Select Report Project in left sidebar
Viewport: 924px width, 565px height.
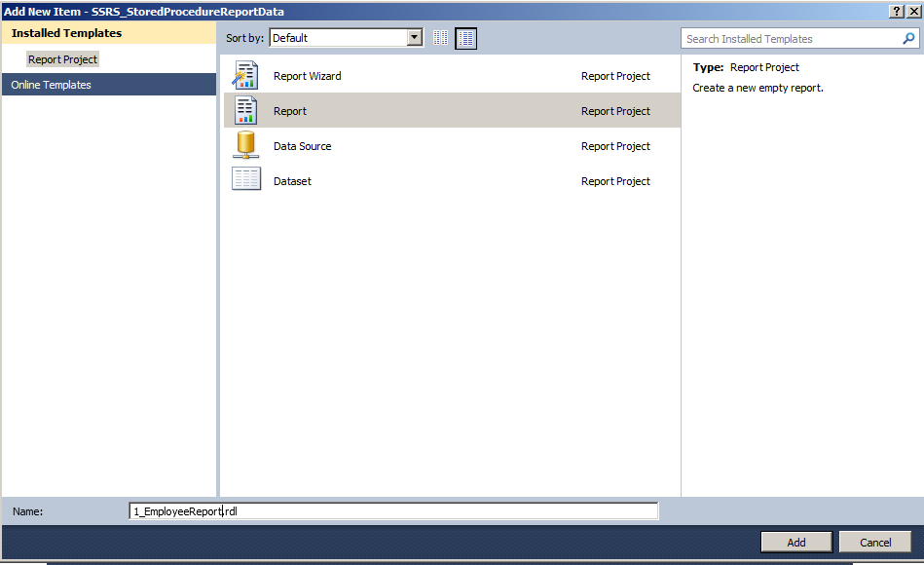62,58
